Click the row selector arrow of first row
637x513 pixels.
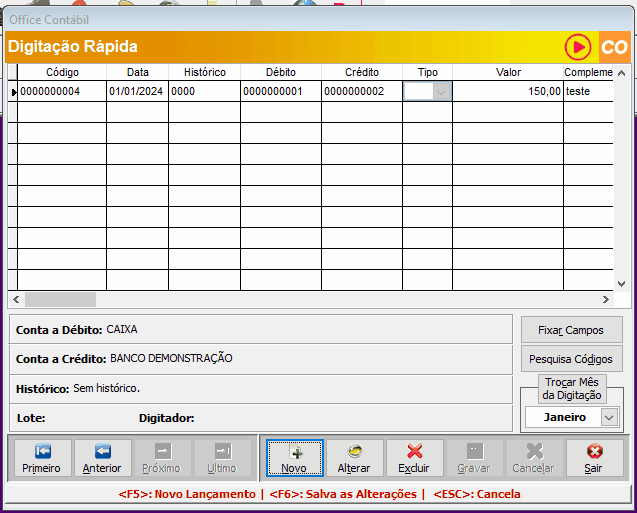pos(13,91)
